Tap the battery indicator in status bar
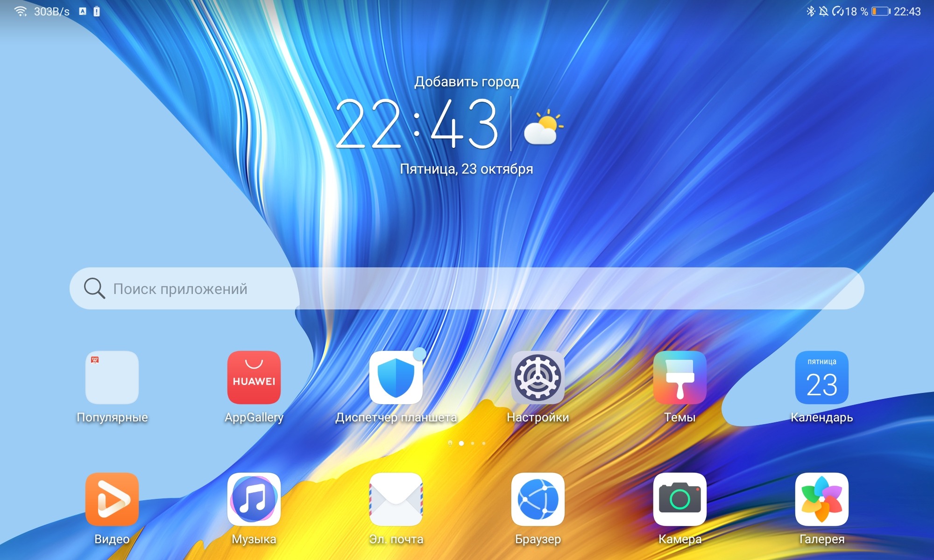Screen dimensions: 934x560 click(880, 11)
